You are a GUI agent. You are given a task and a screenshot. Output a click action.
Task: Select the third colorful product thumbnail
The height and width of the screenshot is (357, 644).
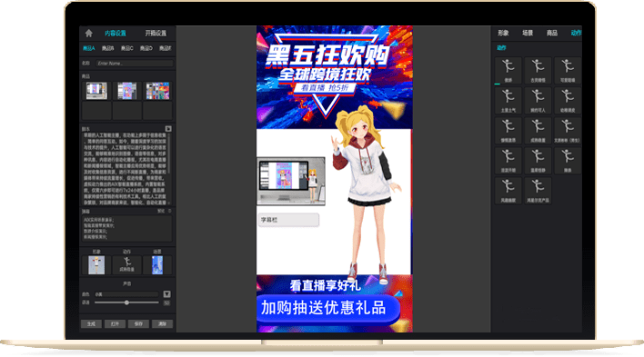point(157,91)
